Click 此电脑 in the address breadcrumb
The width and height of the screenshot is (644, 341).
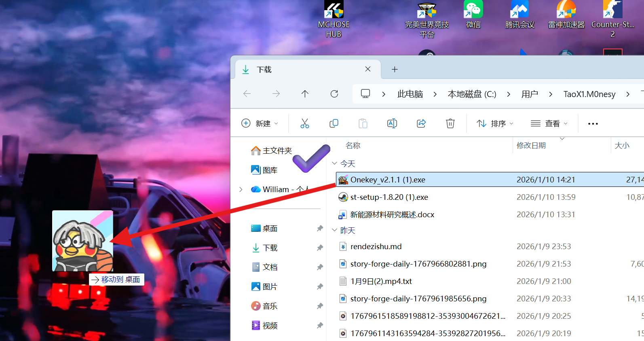[410, 94]
